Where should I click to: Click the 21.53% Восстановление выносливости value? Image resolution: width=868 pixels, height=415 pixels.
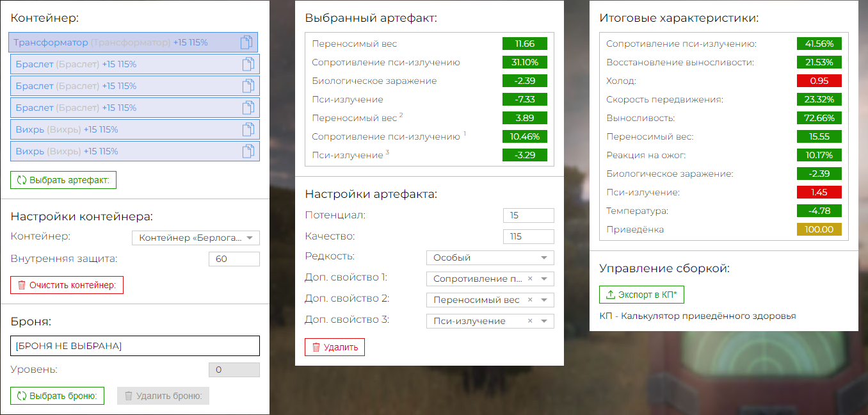[x=819, y=62]
